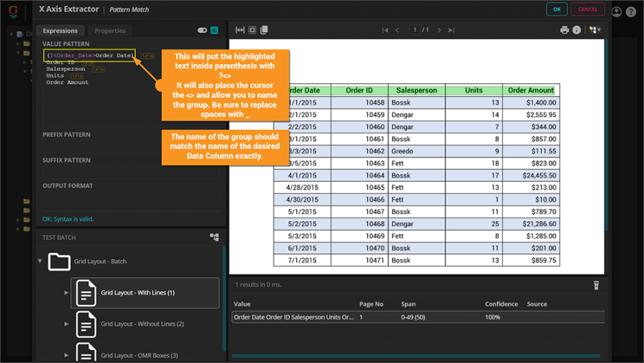The width and height of the screenshot is (644, 363).
Task: Click the fit-to-width icon in viewer toolbar
Action: point(240,30)
